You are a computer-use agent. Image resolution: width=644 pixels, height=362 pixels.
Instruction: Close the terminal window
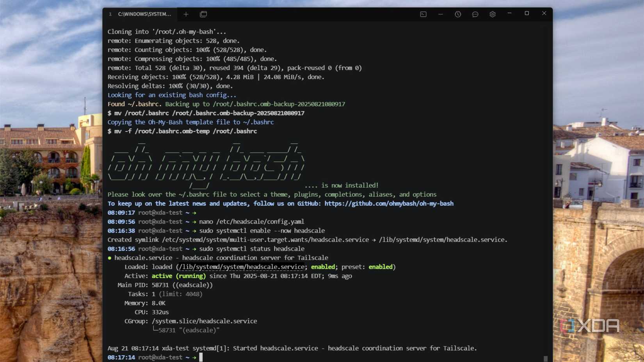(x=544, y=13)
